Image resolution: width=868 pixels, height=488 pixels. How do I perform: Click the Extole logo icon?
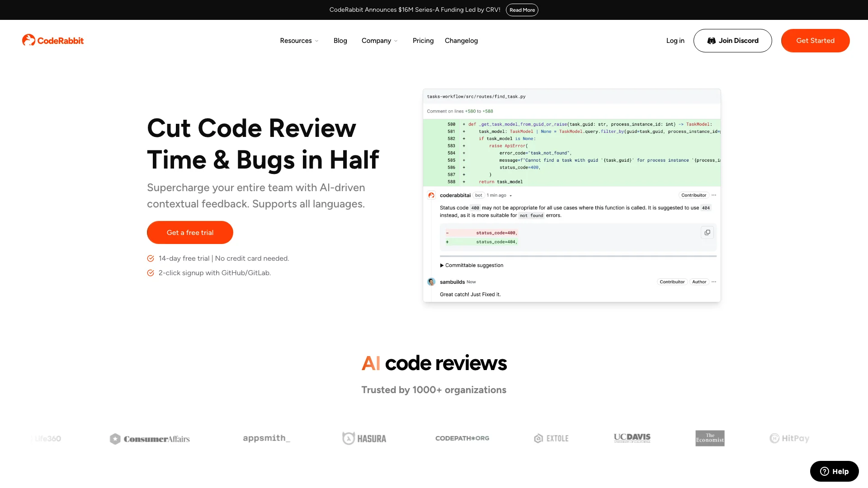538,438
